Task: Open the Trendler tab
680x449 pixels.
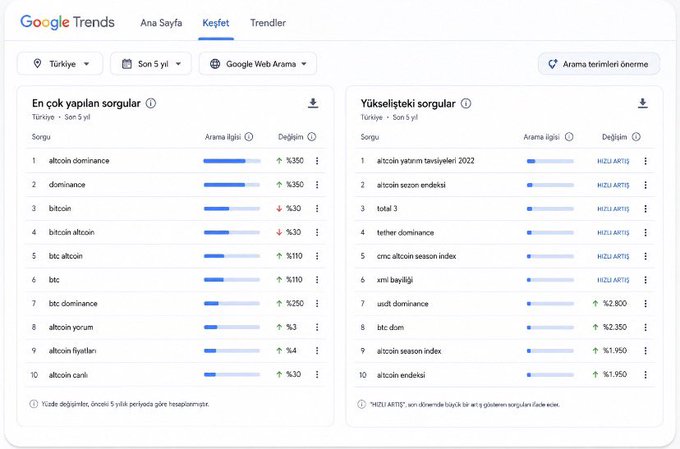Action: pyautogui.click(x=268, y=23)
